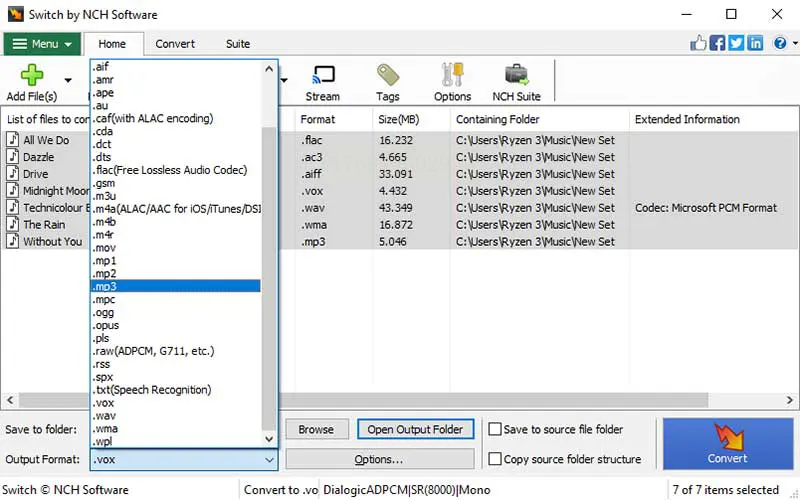Click the large Convert button

pyautogui.click(x=727, y=444)
